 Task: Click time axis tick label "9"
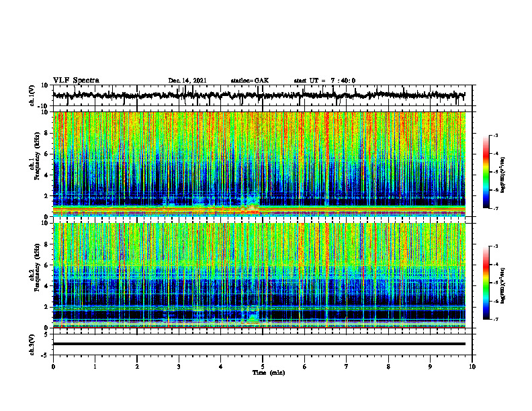click(x=430, y=367)
